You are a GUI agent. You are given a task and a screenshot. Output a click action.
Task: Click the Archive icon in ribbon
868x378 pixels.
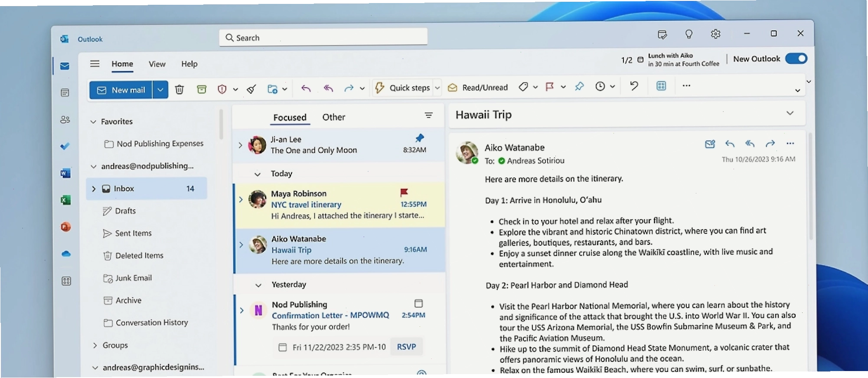click(x=202, y=89)
